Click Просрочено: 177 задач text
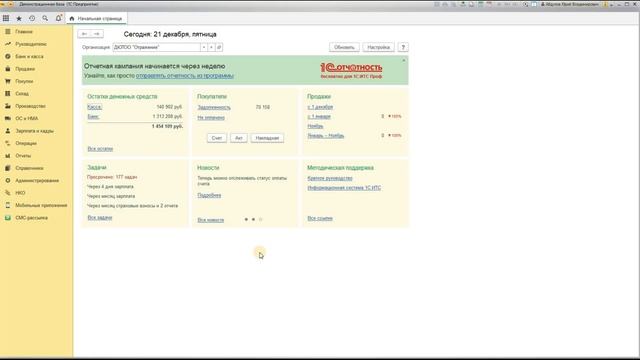The width and height of the screenshot is (640, 360). (112, 177)
